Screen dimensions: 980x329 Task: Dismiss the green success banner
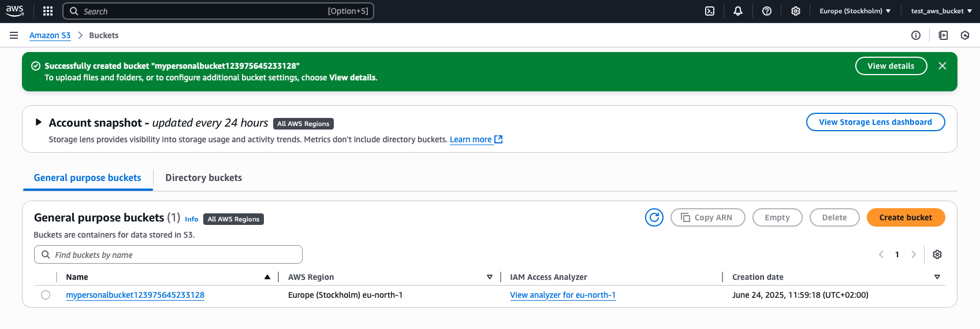click(942, 66)
